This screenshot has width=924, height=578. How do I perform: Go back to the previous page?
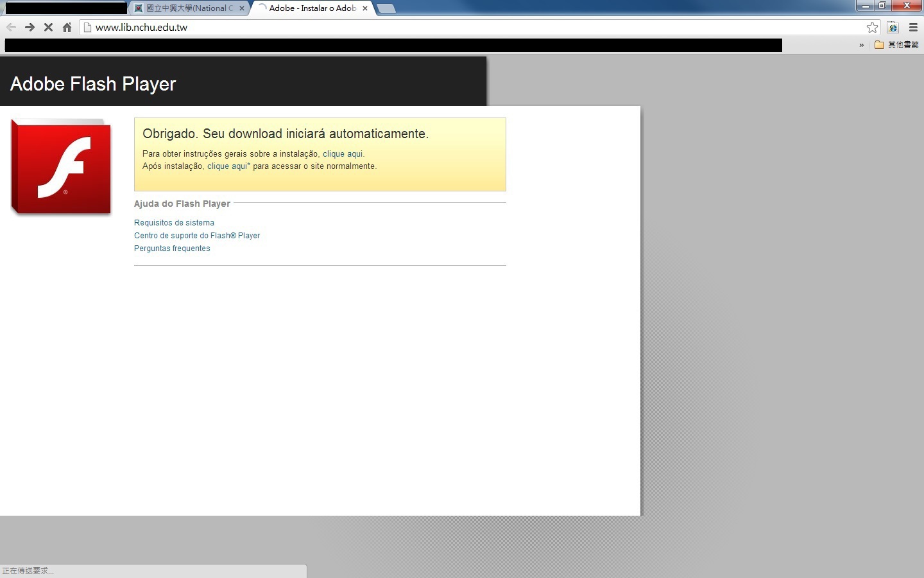pyautogui.click(x=11, y=28)
